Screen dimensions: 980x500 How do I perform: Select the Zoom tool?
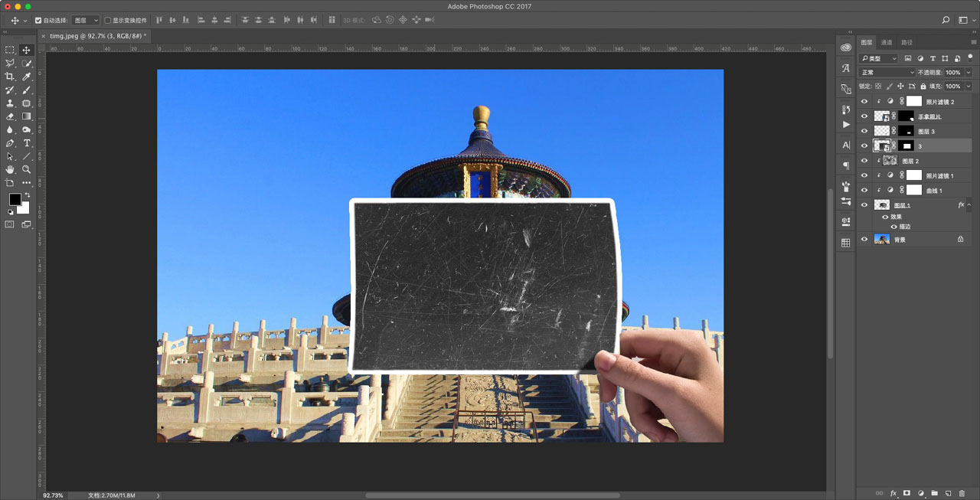tap(27, 169)
